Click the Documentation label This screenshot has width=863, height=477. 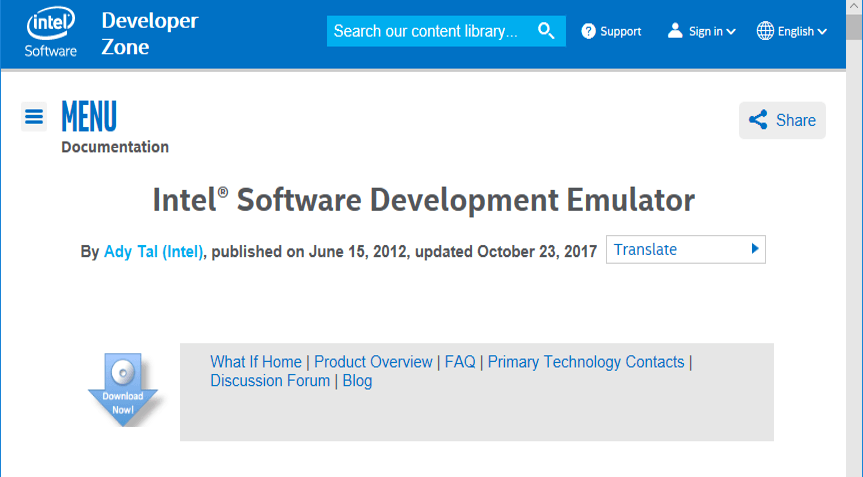click(115, 147)
